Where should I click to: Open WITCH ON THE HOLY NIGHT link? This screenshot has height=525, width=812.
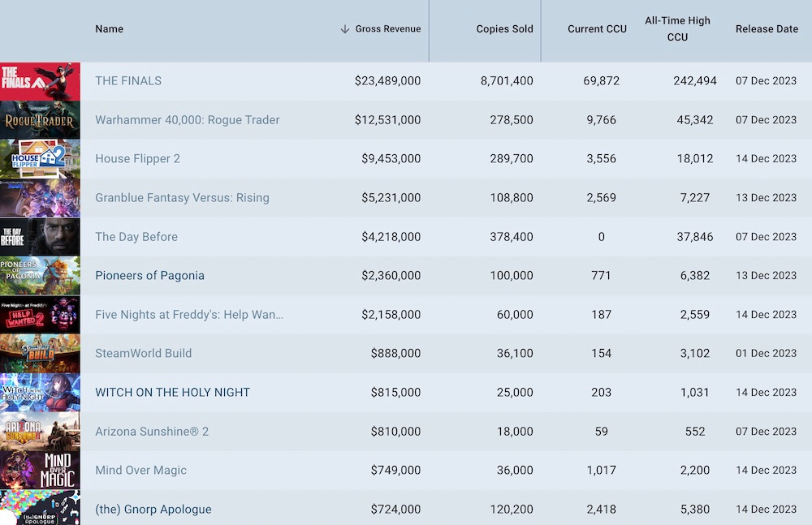coord(172,393)
